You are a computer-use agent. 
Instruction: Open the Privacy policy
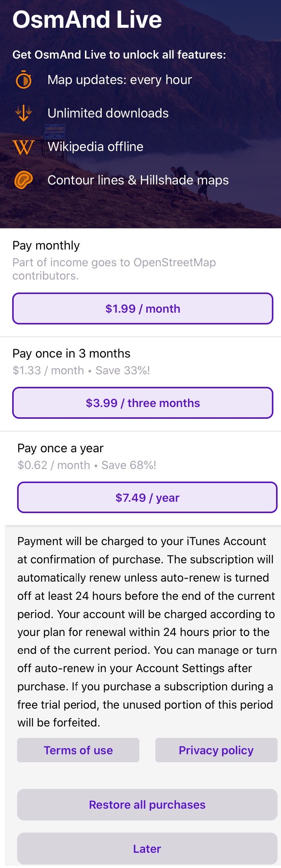216,750
